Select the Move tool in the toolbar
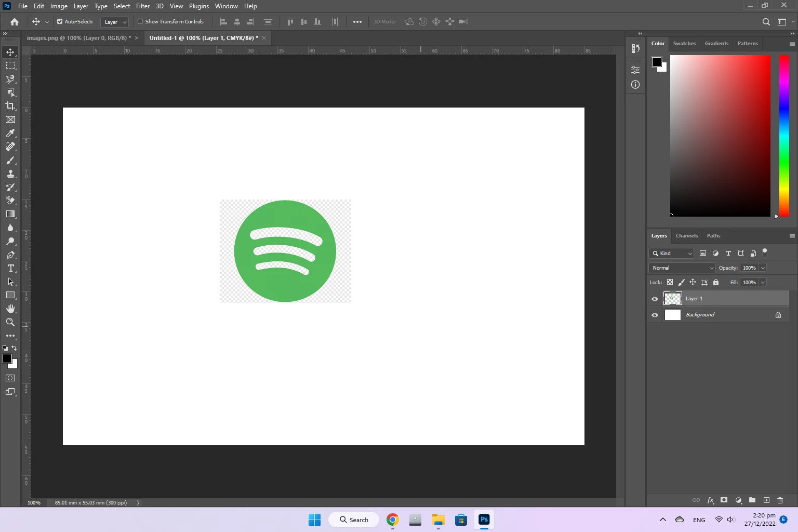 click(x=10, y=52)
